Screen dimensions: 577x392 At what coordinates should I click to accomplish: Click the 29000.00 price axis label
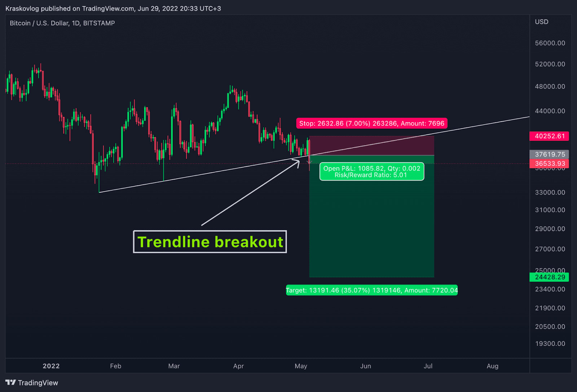tap(550, 229)
